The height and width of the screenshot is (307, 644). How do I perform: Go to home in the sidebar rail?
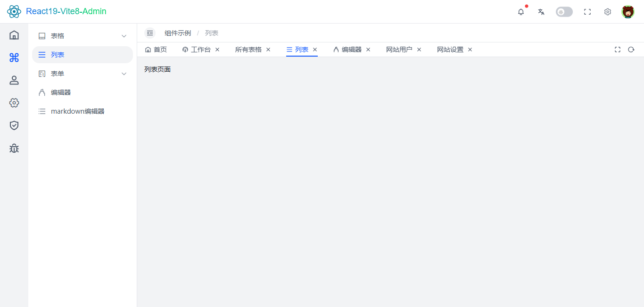[x=14, y=35]
